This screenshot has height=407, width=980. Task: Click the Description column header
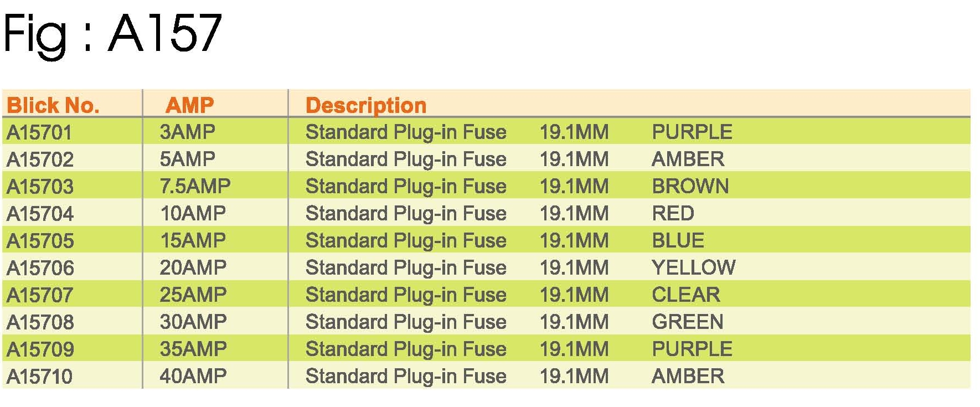point(366,105)
